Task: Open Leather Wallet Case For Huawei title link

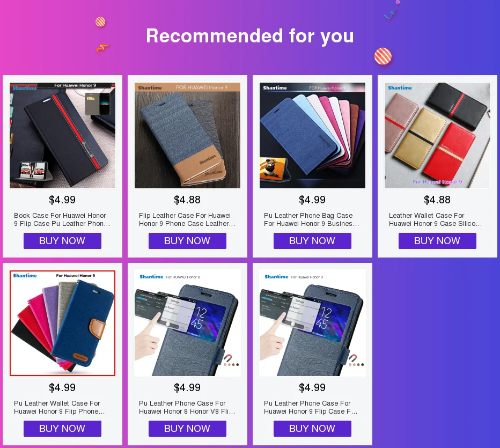Action: [x=437, y=219]
